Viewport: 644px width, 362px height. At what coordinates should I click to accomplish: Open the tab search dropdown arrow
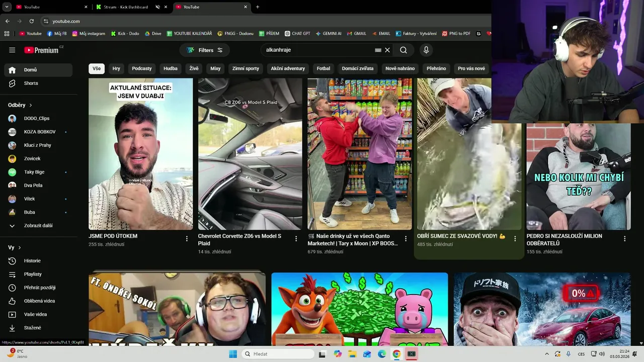pos(7,7)
